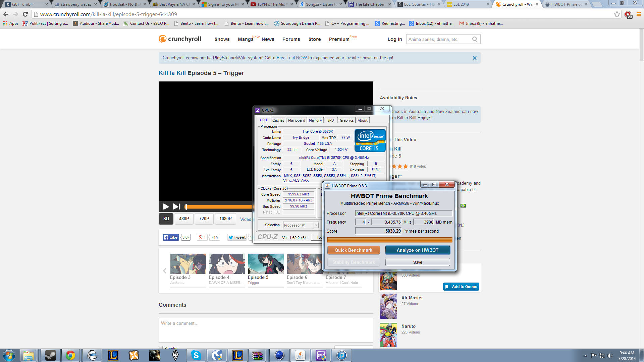Click the Google +1 button
Image resolution: width=644 pixels, height=362 pixels.
click(x=202, y=237)
